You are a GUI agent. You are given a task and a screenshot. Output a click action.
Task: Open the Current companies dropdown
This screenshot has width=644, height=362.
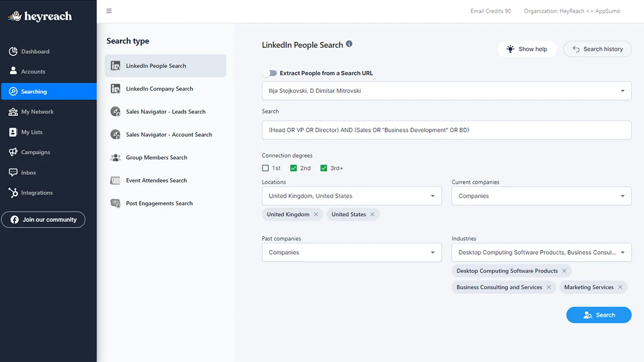click(541, 196)
